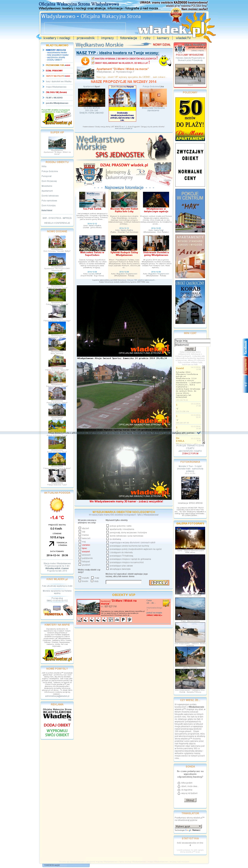This screenshot has height=868, width=248.
Task: Click the bicycle amenity icon
Action: tap(117, 620)
